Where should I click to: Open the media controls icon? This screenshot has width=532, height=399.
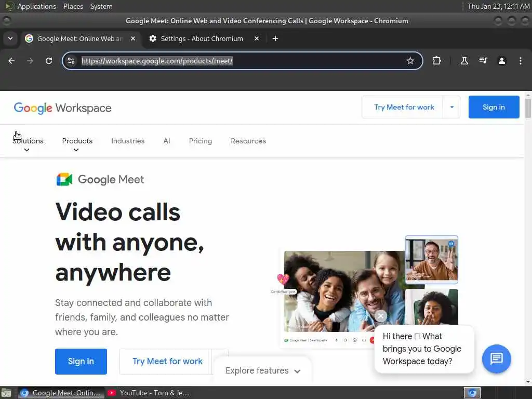483,61
